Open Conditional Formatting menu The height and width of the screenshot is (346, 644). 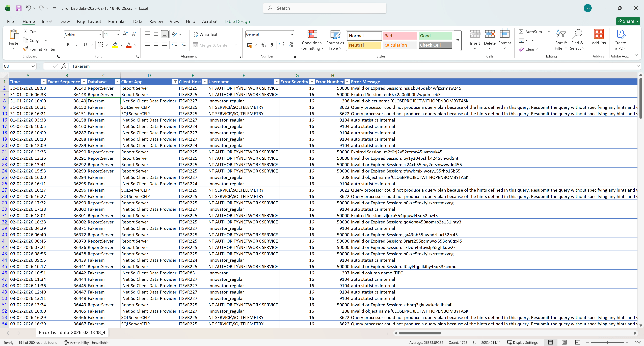[312, 40]
